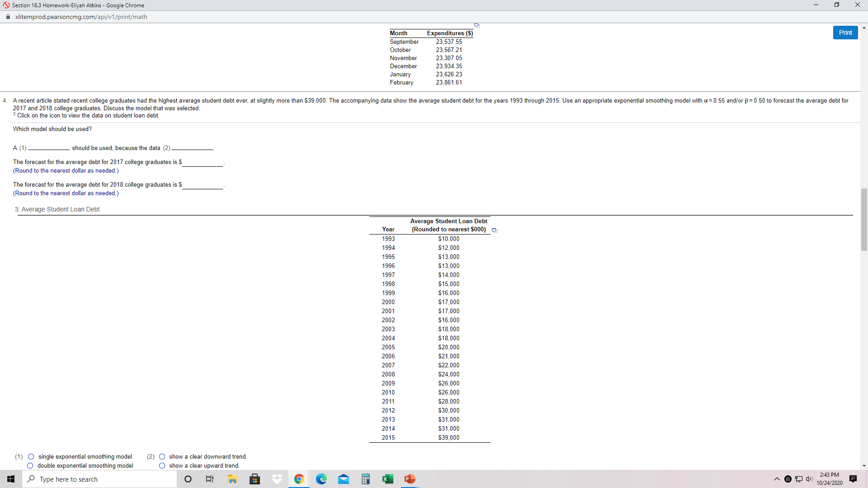Launch Microsoft Edge from the taskbar

tap(321, 479)
